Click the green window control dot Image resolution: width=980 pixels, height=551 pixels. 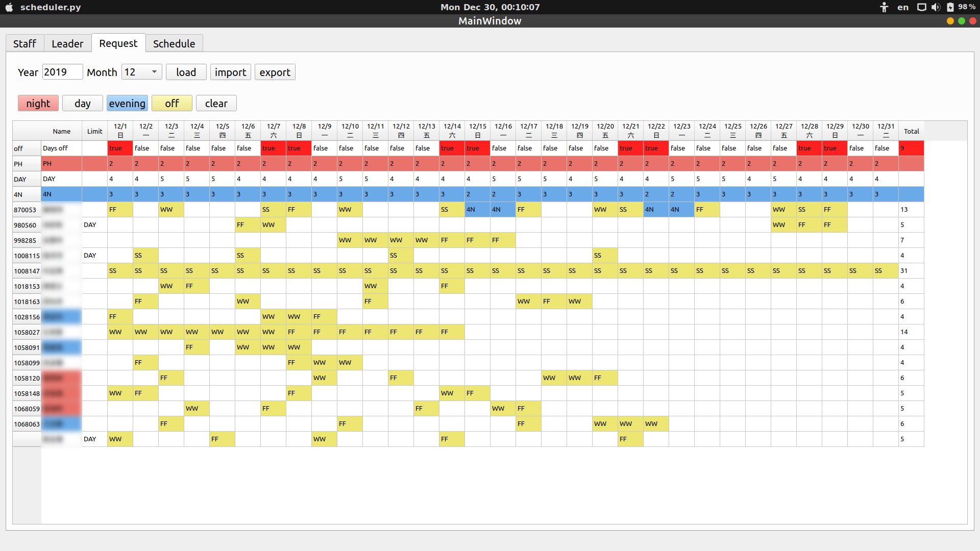(x=962, y=21)
